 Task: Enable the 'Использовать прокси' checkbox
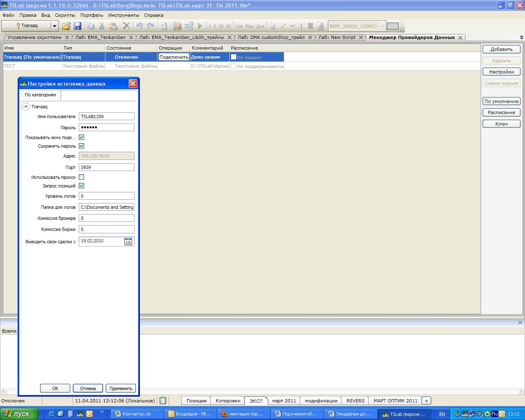pyautogui.click(x=81, y=177)
